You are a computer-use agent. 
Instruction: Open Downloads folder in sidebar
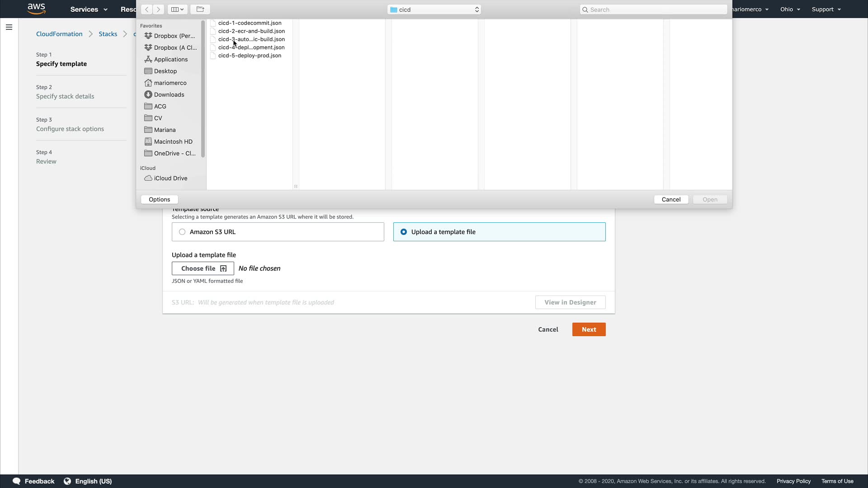point(169,94)
